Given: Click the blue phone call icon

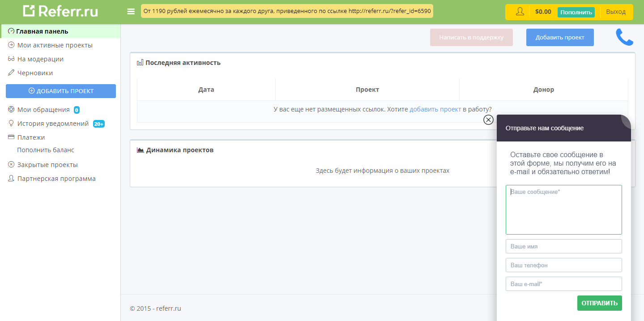Looking at the screenshot, I should [624, 37].
